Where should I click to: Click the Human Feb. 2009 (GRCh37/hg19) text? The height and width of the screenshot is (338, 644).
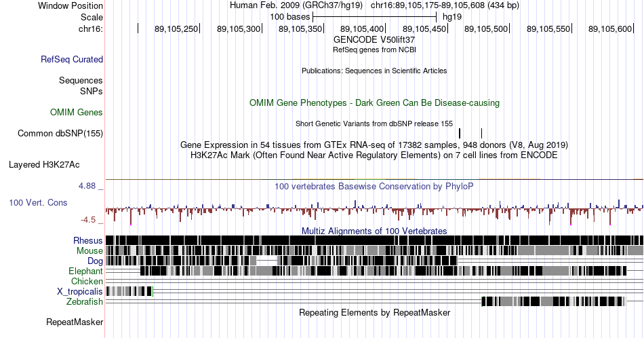tap(296, 5)
